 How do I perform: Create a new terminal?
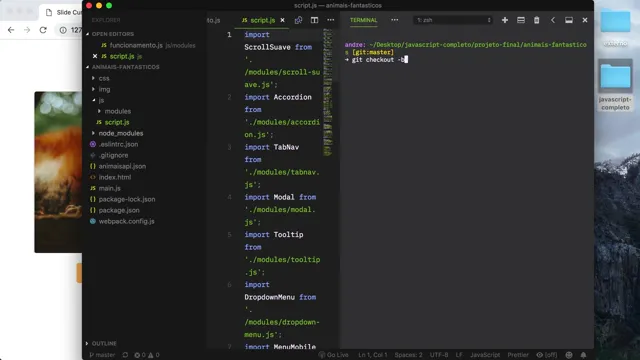[x=505, y=20]
